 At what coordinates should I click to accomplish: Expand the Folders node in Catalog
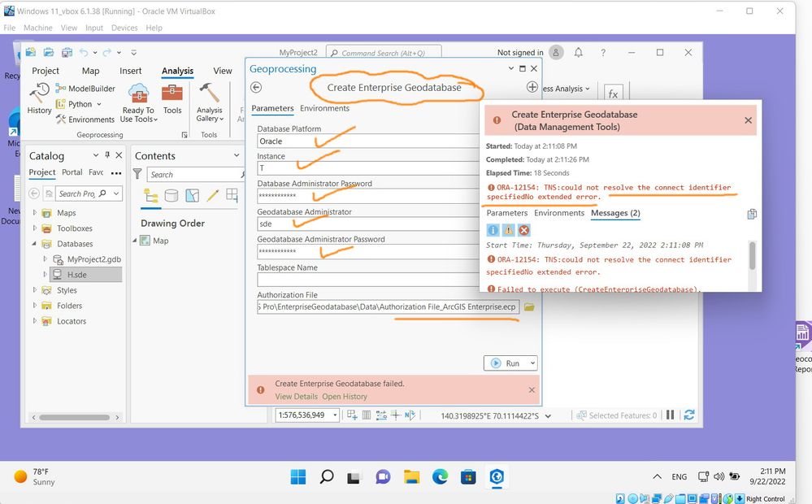click(35, 306)
